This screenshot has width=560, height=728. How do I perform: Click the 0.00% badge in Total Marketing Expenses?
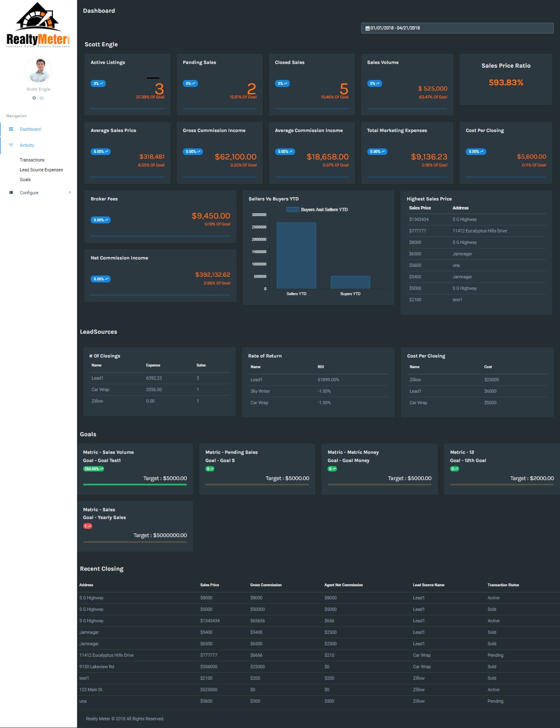pos(377,152)
